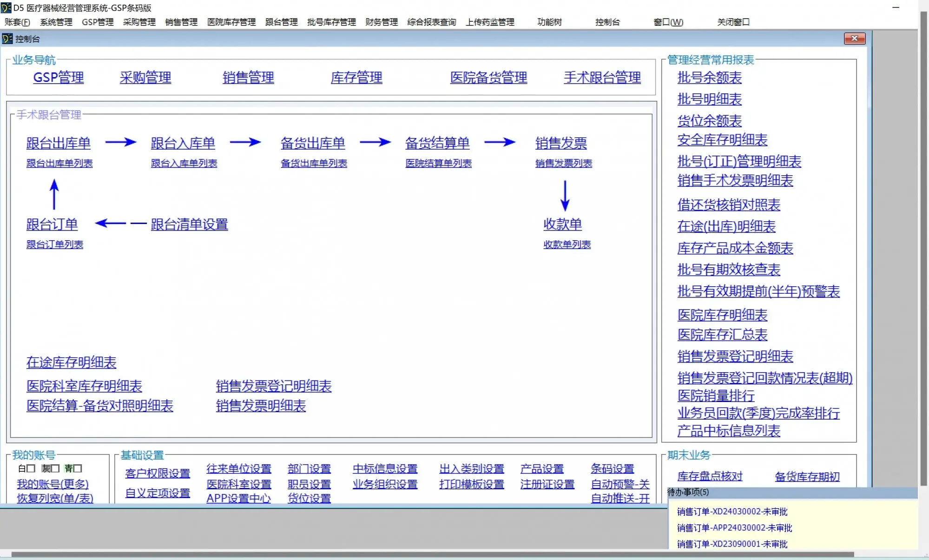
Task: Open todo item 销售订单-XD24030002-未审批
Action: click(x=732, y=512)
